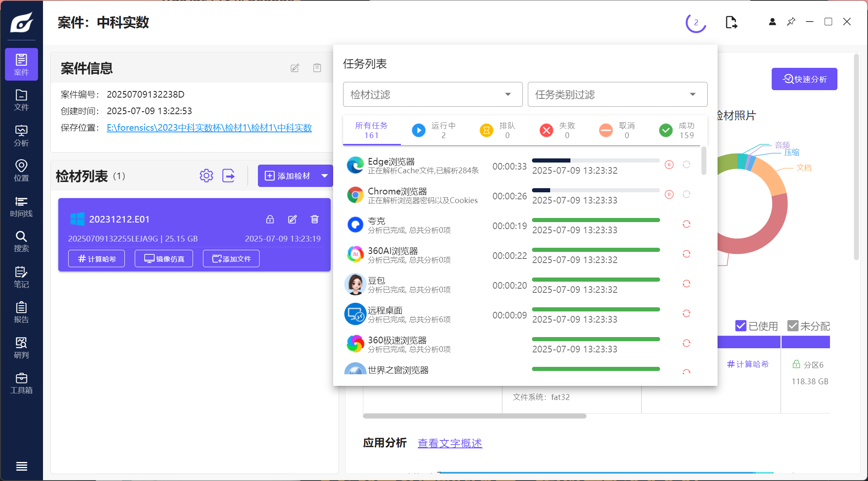The height and width of the screenshot is (481, 868).
Task: Click the lock icon on 20231212.E01
Action: pos(270,219)
